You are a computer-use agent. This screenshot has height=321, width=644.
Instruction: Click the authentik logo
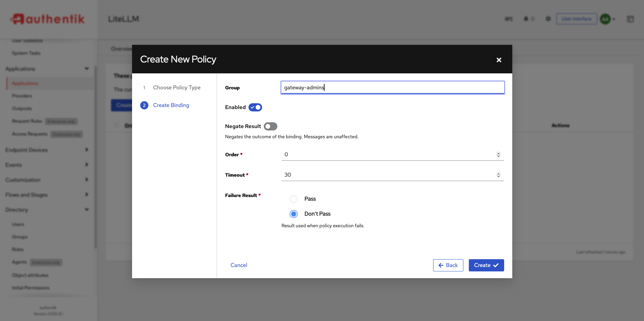click(48, 19)
